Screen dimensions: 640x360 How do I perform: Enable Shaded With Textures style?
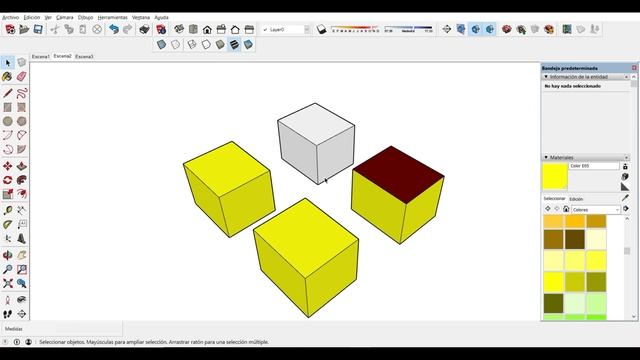[234, 44]
